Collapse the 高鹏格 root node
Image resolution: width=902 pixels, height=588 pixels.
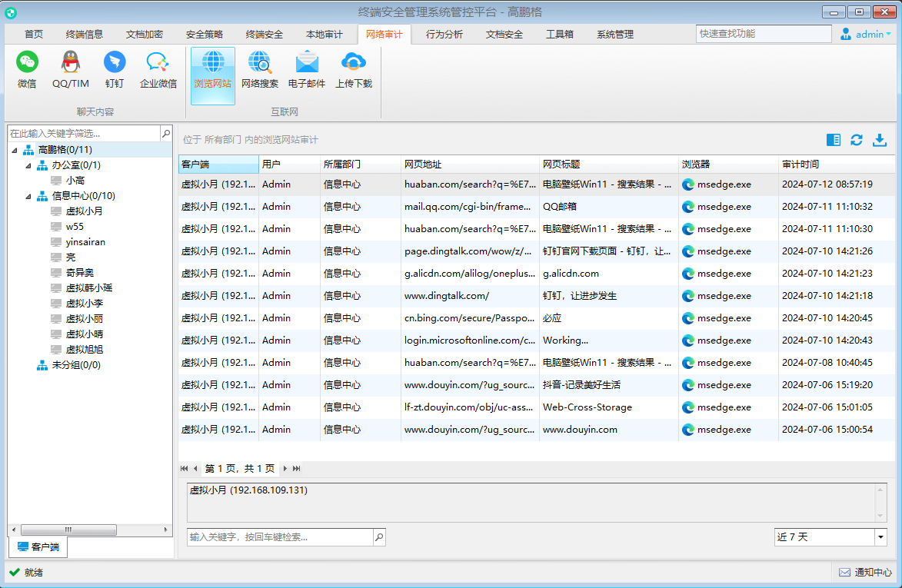[x=15, y=150]
